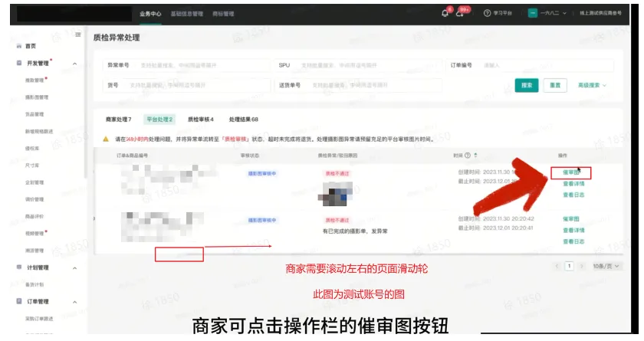Sort by the 时间 column arrows

click(475, 156)
